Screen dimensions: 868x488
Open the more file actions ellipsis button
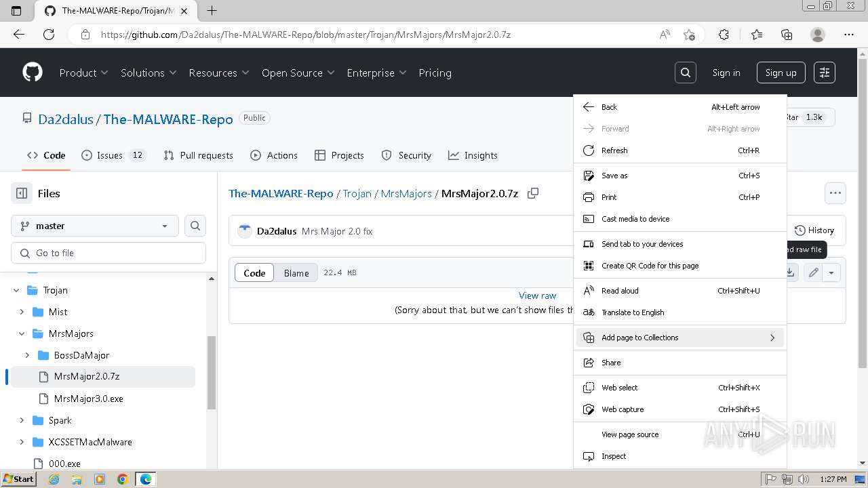(835, 193)
